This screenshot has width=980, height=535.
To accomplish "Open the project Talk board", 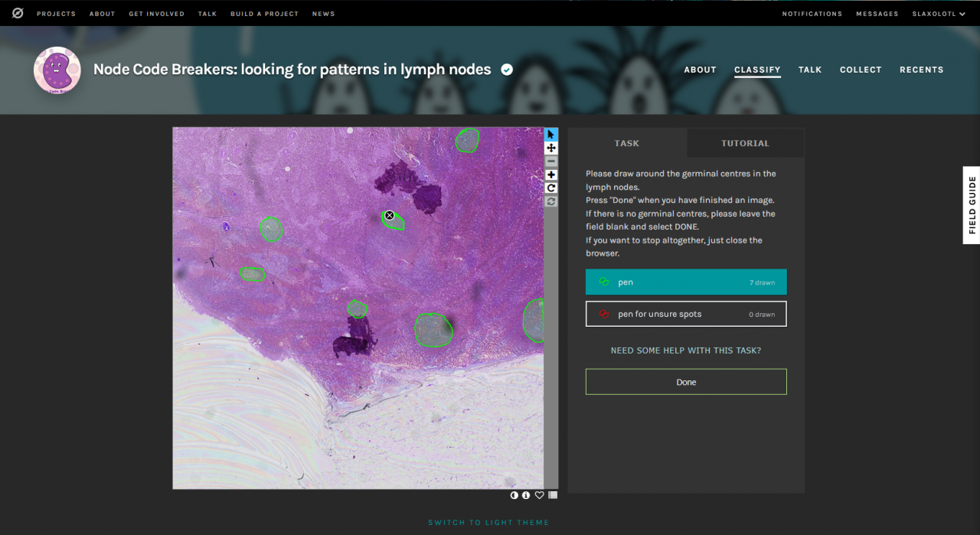I will [810, 70].
